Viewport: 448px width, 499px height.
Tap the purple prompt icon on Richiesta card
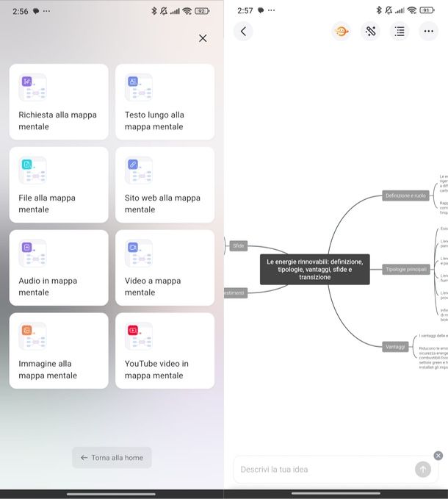26,82
